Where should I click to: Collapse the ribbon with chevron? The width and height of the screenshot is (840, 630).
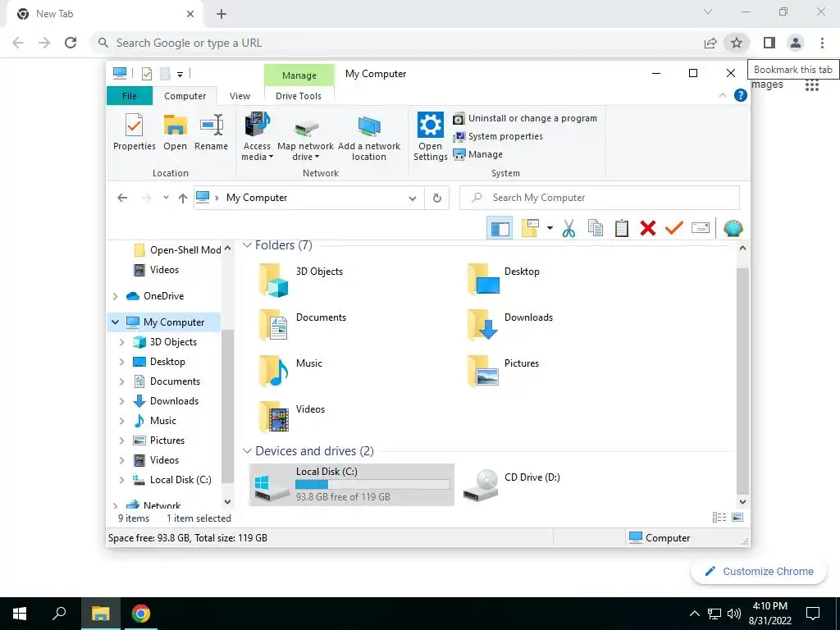click(x=722, y=95)
